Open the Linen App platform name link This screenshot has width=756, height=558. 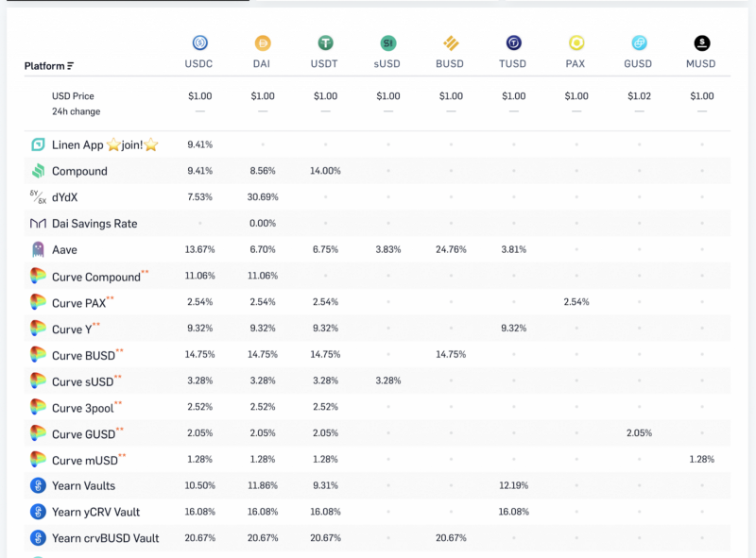105,144
